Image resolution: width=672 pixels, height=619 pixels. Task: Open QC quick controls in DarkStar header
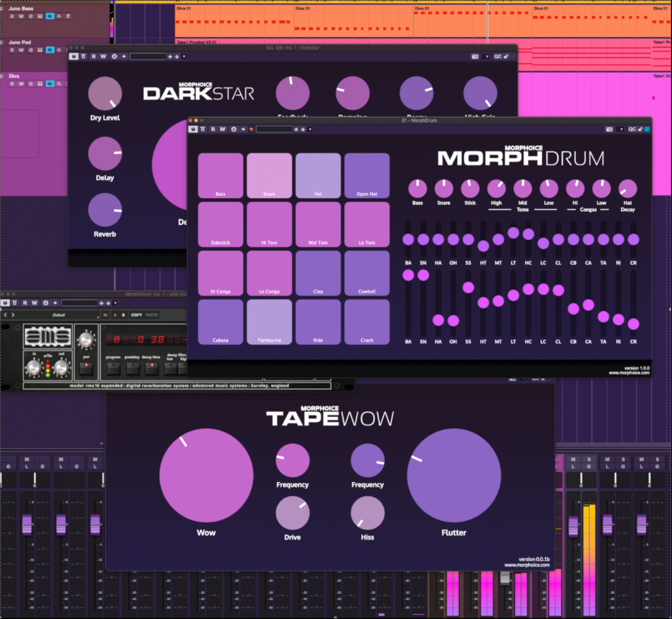[x=497, y=56]
